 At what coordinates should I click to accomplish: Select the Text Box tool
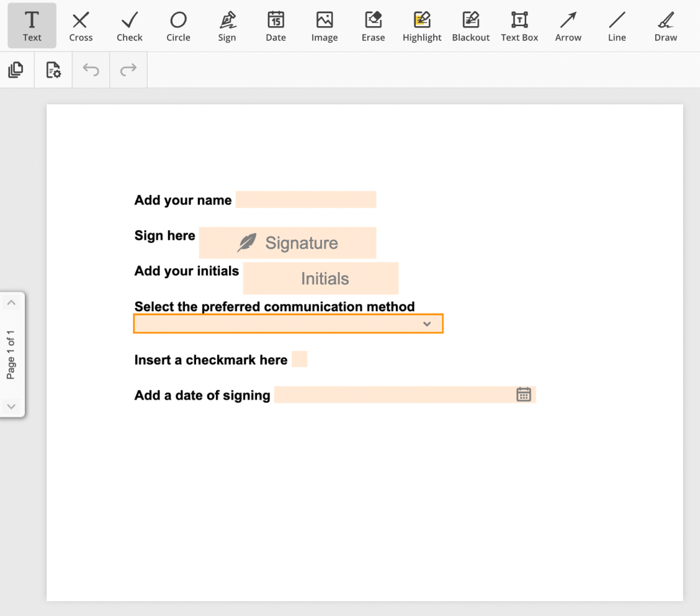519,25
